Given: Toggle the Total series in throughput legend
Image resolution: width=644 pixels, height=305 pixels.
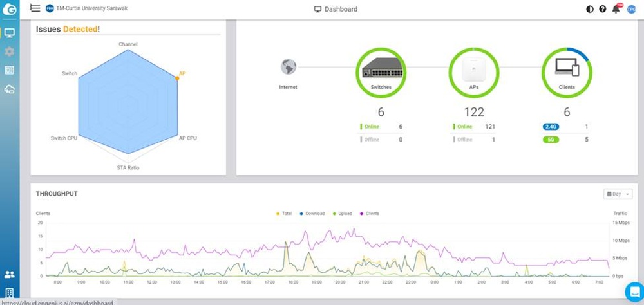Looking at the screenshot, I should 283,213.
